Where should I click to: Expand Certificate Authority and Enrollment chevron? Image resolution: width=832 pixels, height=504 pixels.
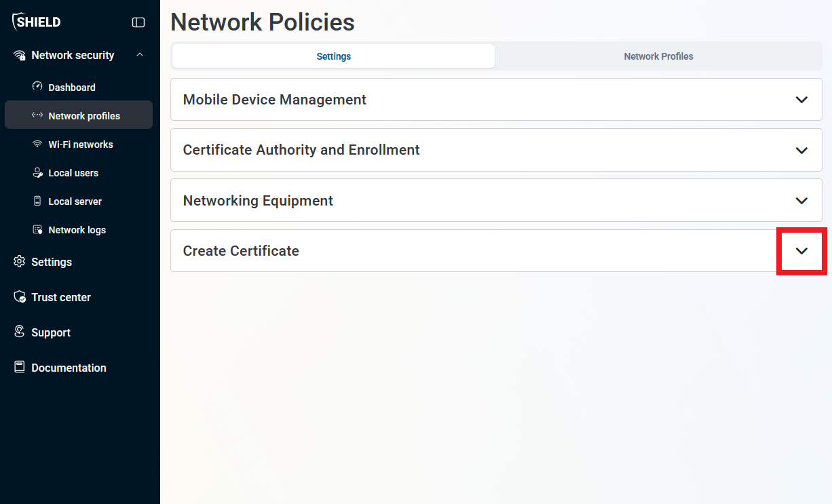(x=801, y=150)
